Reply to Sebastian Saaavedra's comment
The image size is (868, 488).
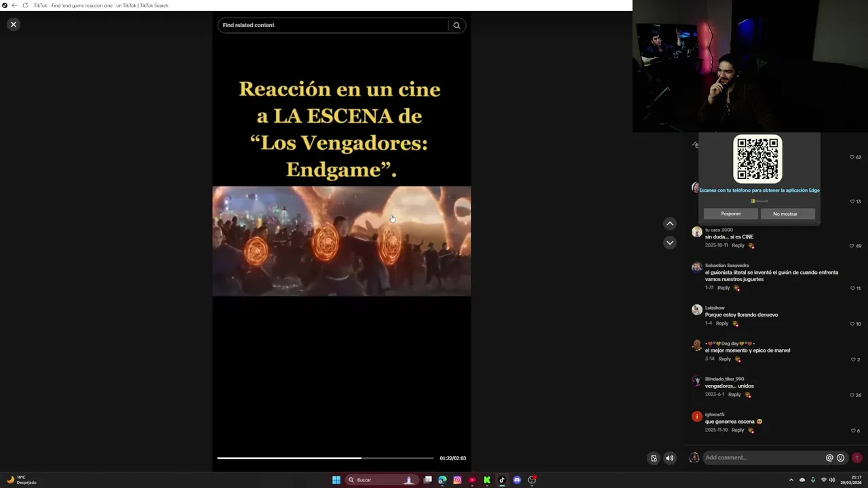[x=724, y=288]
